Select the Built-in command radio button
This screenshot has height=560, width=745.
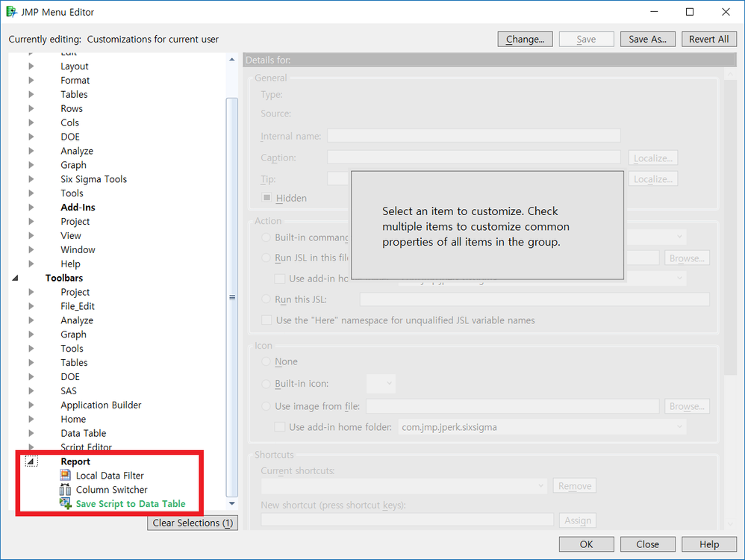coord(266,237)
